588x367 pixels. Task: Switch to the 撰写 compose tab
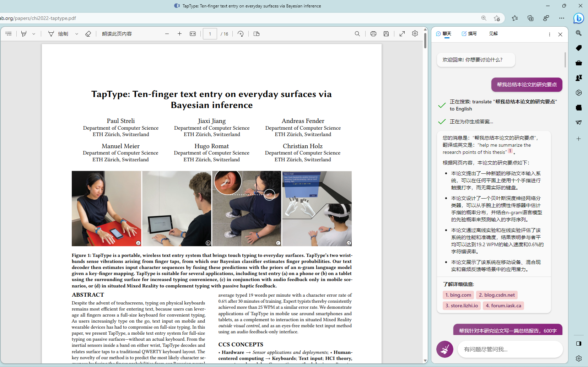(469, 34)
